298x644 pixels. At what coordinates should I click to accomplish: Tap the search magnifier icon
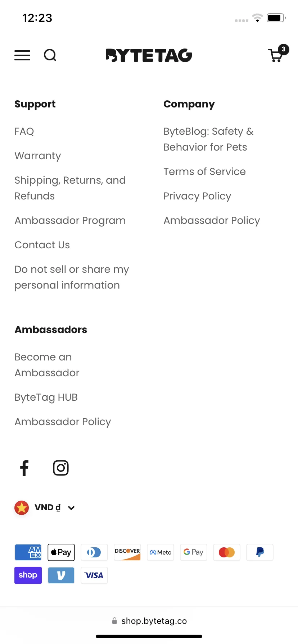pyautogui.click(x=50, y=55)
